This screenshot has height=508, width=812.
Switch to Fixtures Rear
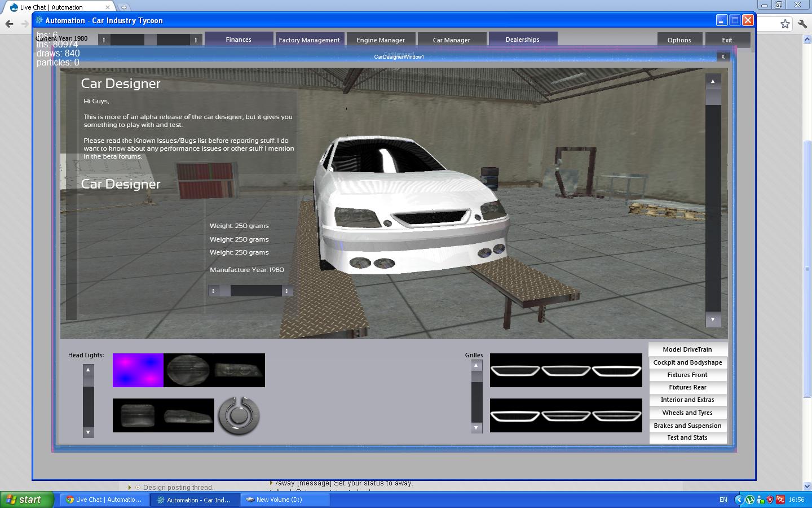click(687, 387)
